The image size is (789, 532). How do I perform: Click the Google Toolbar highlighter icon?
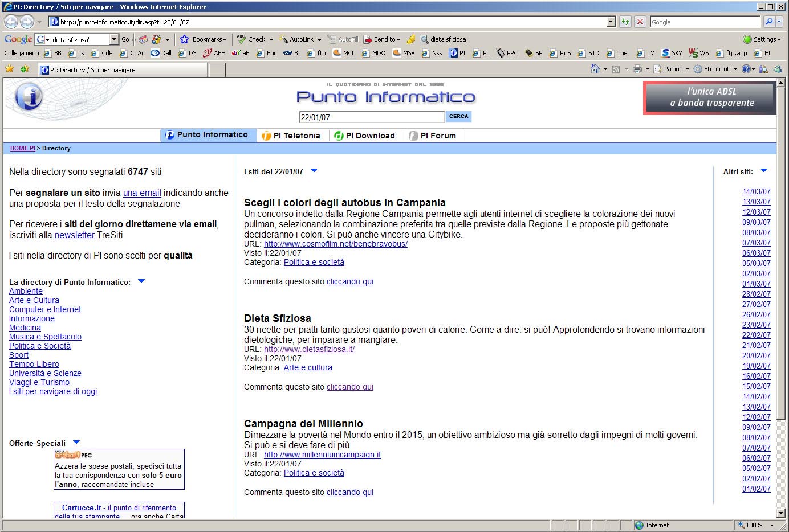pyautogui.click(x=410, y=39)
